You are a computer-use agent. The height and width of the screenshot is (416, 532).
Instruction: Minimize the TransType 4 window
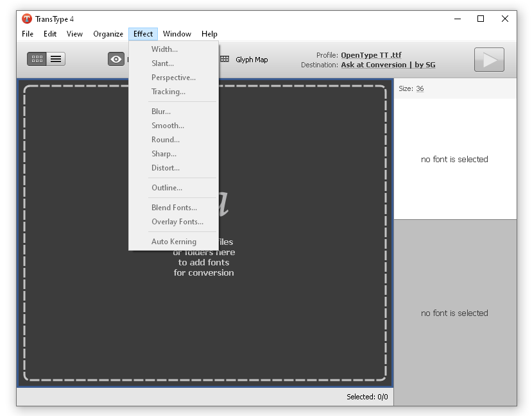pyautogui.click(x=458, y=19)
